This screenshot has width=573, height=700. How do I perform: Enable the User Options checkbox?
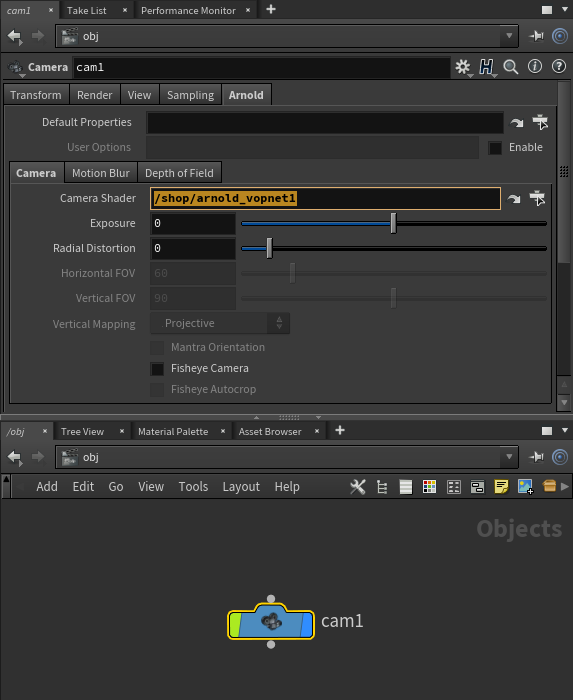495,148
